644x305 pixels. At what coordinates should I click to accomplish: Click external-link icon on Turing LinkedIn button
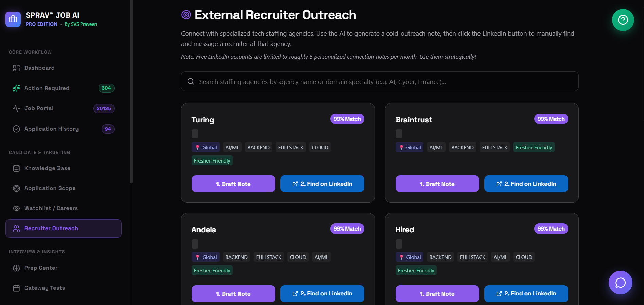click(x=295, y=184)
